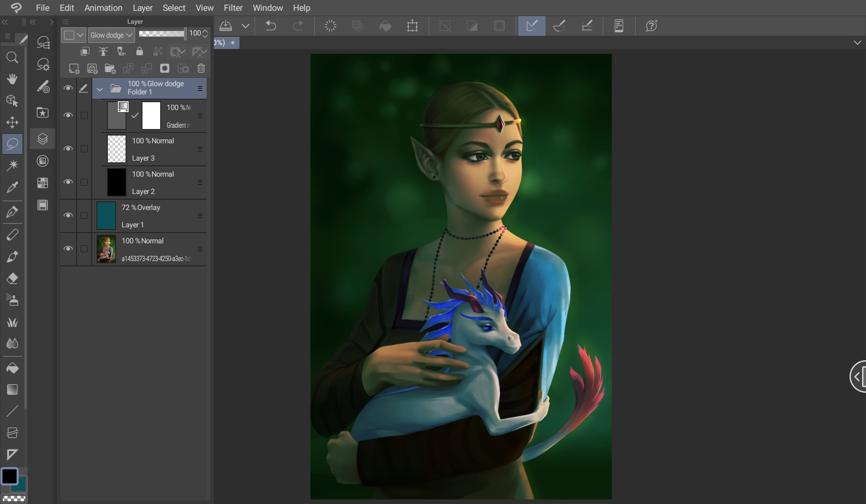Click the Undo arrow in the command bar

(271, 26)
